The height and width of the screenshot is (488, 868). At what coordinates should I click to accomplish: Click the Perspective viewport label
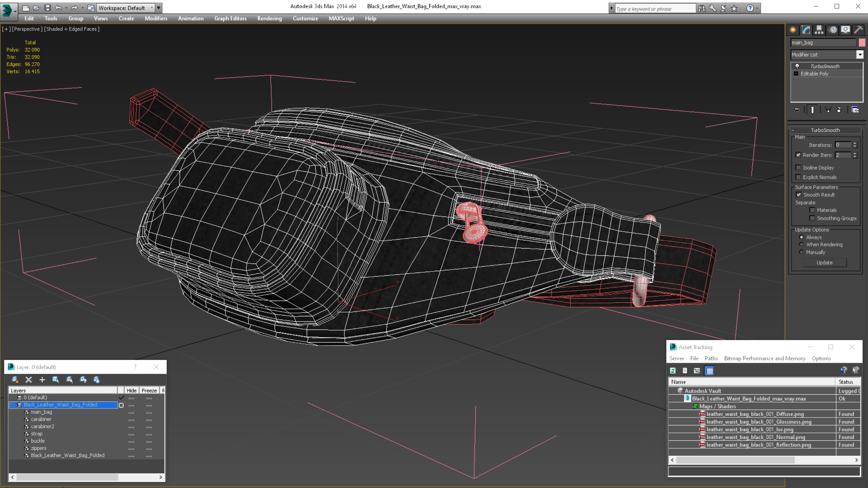point(28,29)
